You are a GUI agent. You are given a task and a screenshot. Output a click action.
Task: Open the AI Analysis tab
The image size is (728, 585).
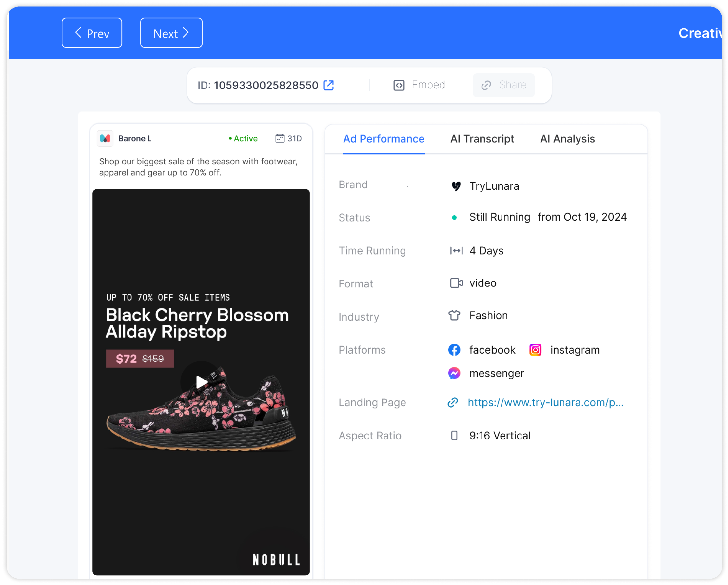tap(567, 139)
